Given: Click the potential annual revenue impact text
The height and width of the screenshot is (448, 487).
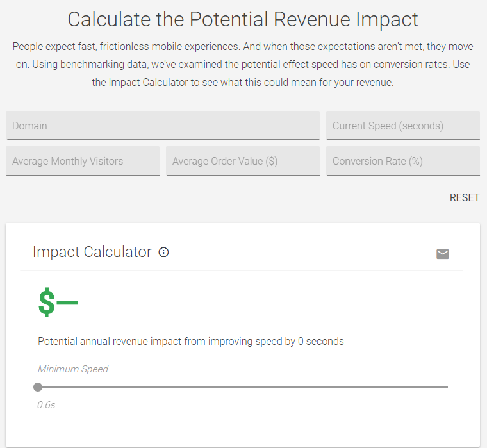Looking at the screenshot, I should coord(191,342).
